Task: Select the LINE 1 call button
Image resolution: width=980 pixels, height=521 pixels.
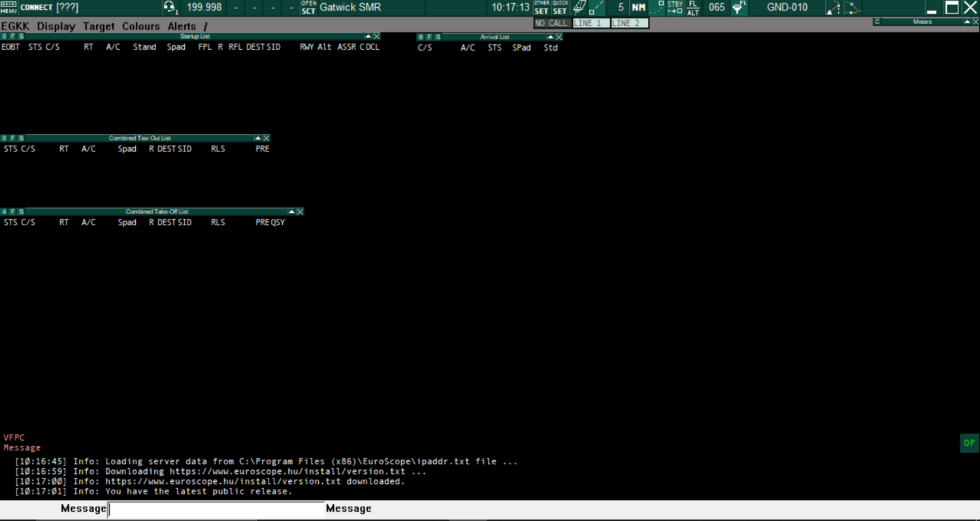Action: 591,23
